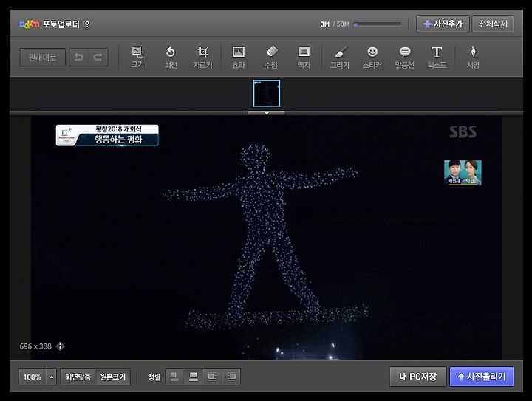Select the 텍스트 (text) tool
This screenshot has height=401, width=532.
coord(437,58)
